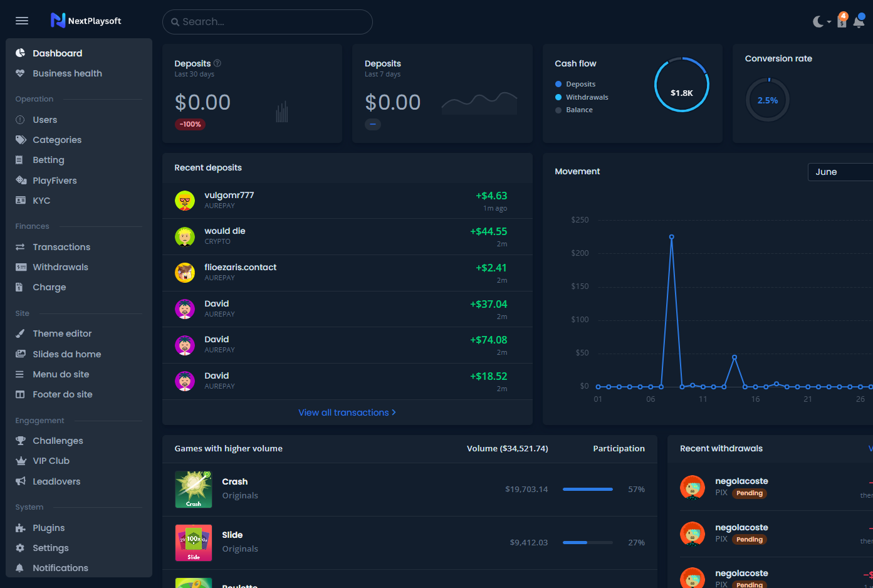Click the Participation column header
This screenshot has width=873, height=588.
click(619, 448)
